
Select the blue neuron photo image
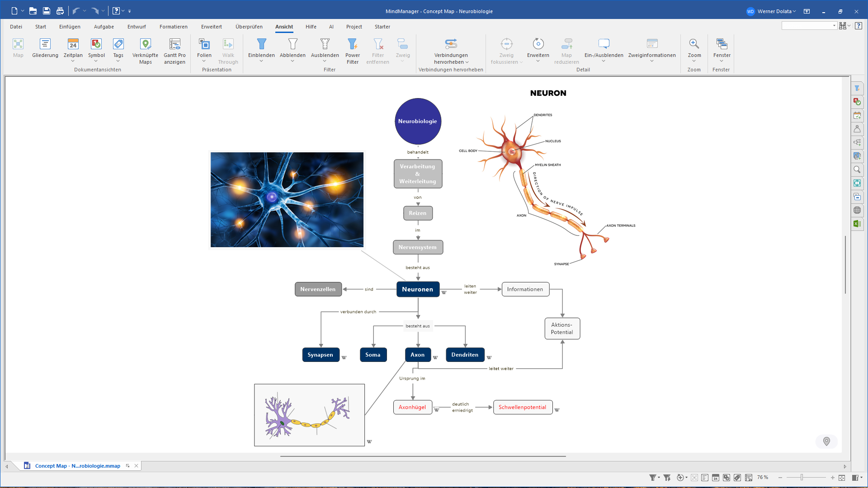[287, 199]
